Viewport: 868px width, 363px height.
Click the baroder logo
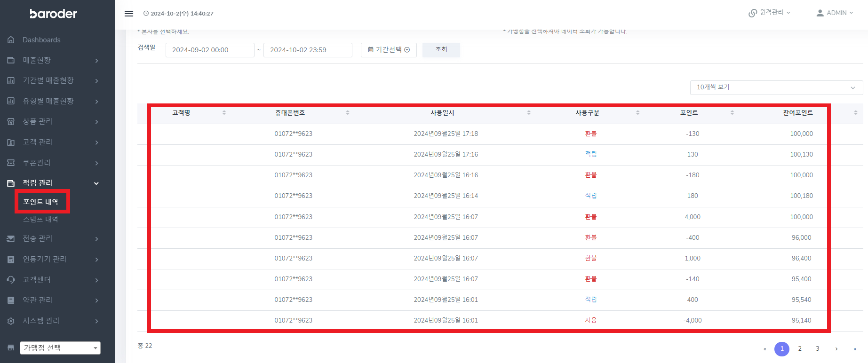tap(53, 14)
